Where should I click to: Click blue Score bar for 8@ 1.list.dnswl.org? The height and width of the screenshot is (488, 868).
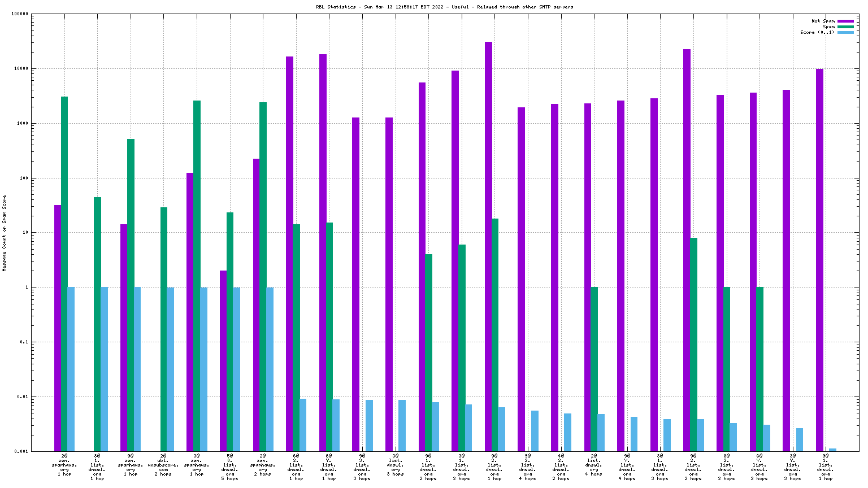tap(104, 369)
